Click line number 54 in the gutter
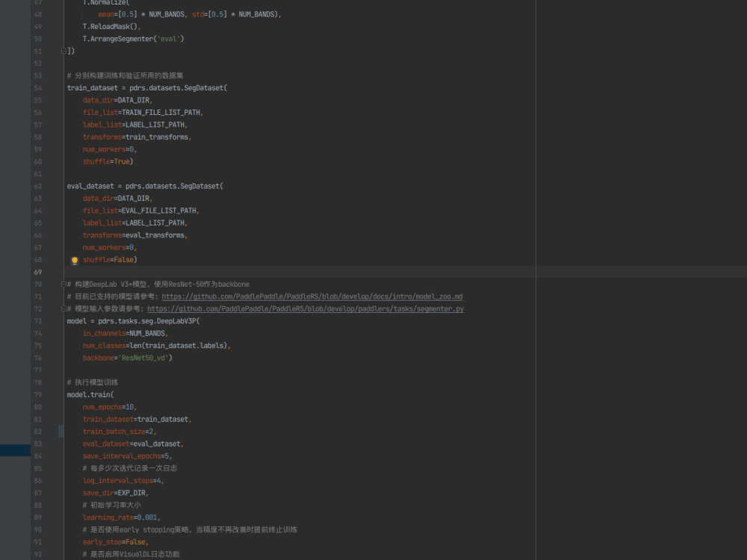The image size is (747, 560). tap(37, 88)
